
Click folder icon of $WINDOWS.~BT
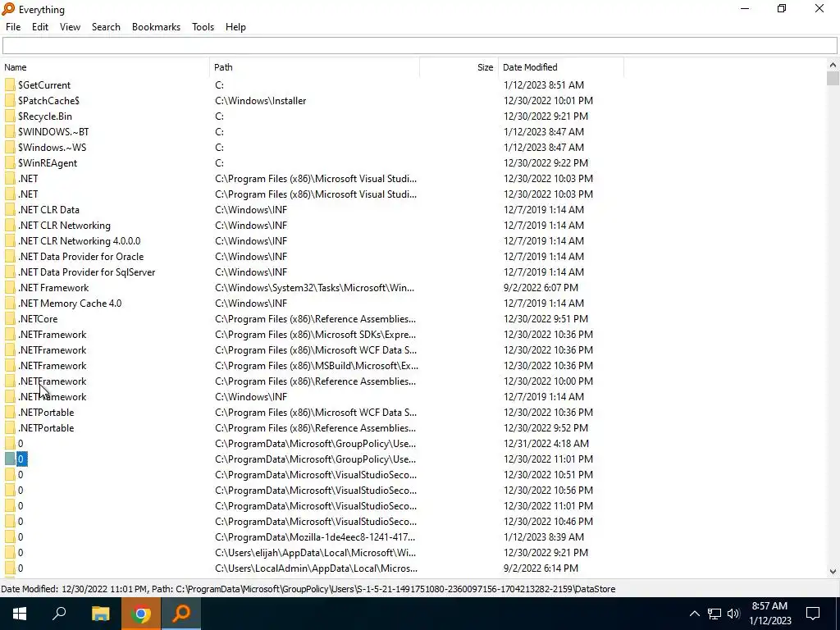click(10, 131)
